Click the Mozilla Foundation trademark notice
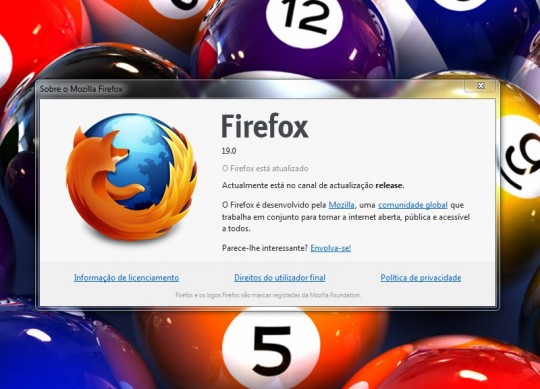The image size is (540, 389). (268, 295)
